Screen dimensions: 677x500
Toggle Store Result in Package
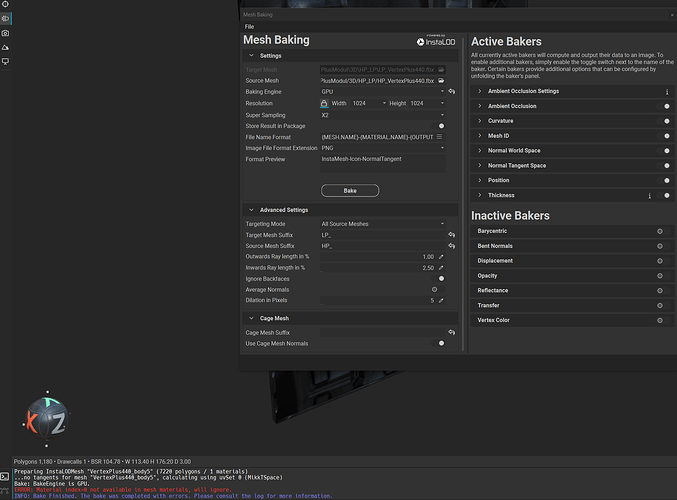click(441, 125)
